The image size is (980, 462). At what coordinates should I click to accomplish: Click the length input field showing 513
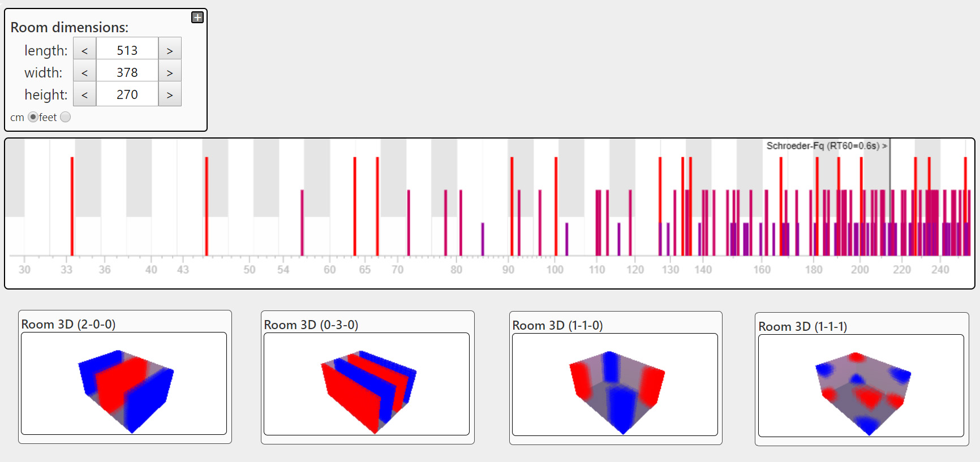(127, 50)
